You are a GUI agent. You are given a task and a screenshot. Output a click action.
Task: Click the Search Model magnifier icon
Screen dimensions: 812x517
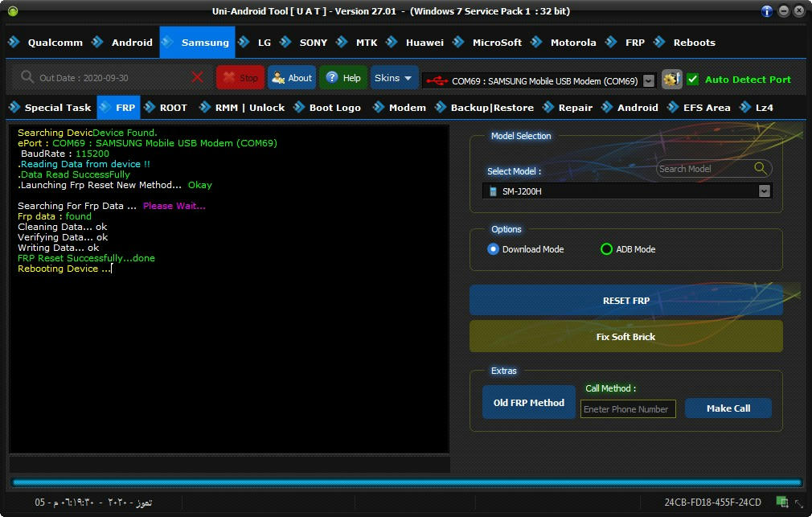tap(761, 168)
